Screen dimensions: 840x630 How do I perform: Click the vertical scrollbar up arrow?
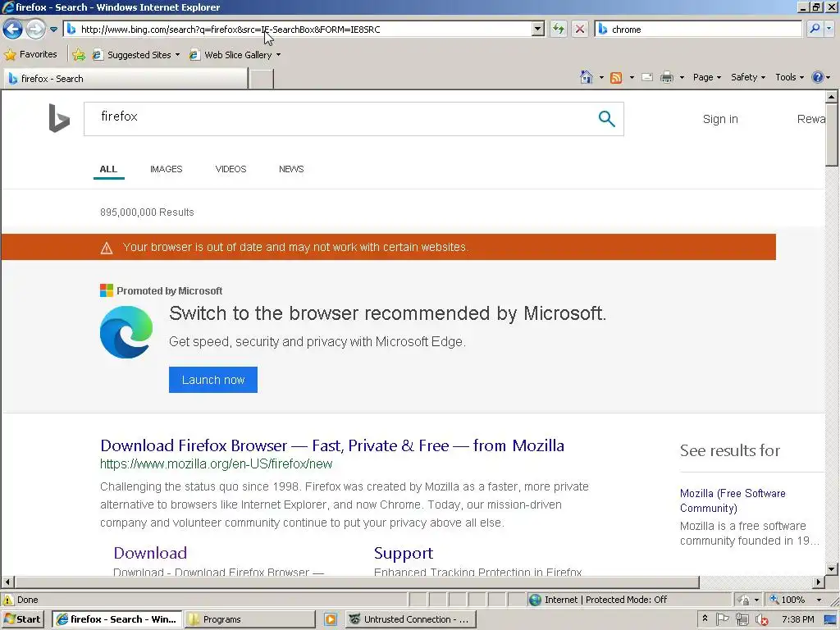(832, 97)
